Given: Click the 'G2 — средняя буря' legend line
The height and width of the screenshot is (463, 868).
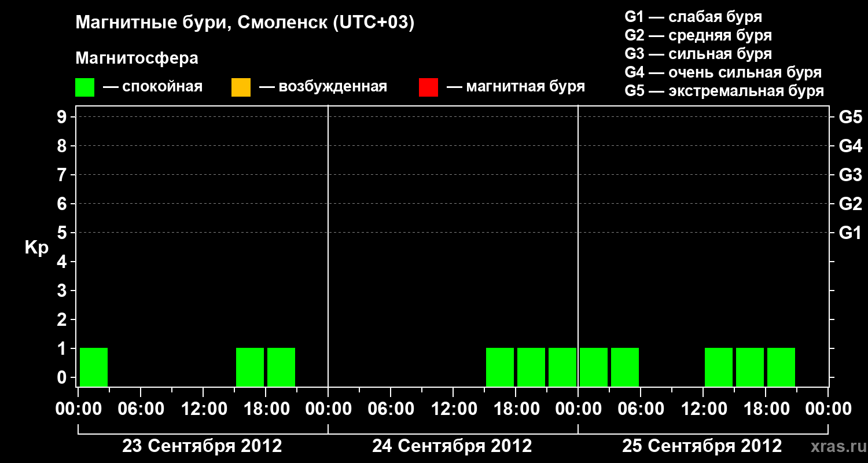Looking at the screenshot, I should 698,35.
